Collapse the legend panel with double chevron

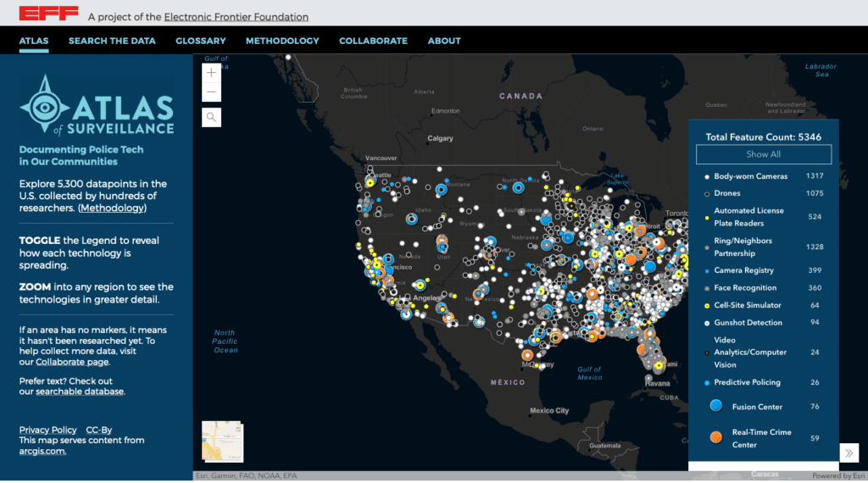[x=849, y=452]
